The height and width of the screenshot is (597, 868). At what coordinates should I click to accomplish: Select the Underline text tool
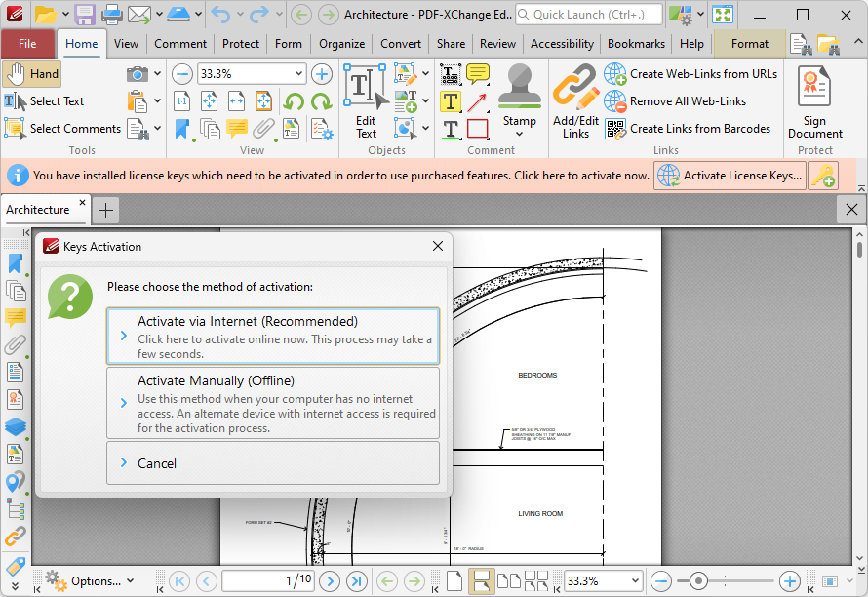pyautogui.click(x=451, y=129)
